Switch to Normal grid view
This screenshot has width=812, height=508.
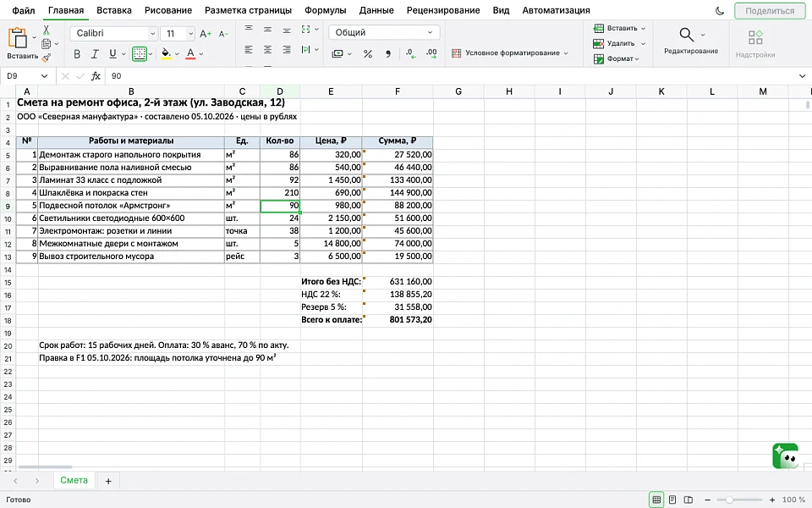pyautogui.click(x=656, y=500)
